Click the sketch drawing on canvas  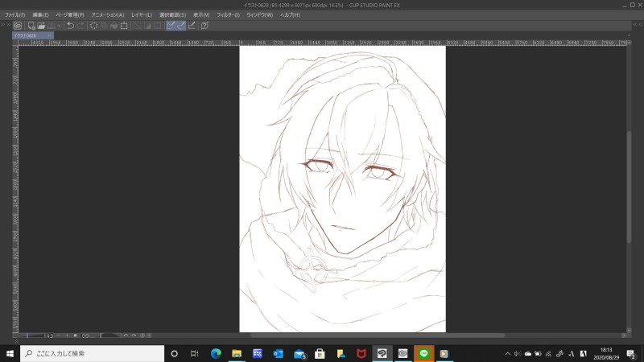[x=343, y=189]
